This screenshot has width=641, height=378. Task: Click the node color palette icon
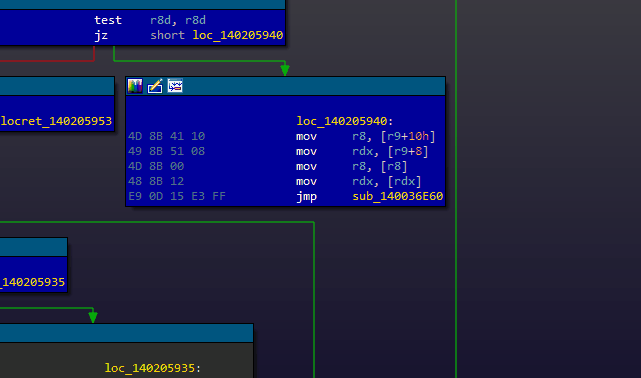point(135,86)
